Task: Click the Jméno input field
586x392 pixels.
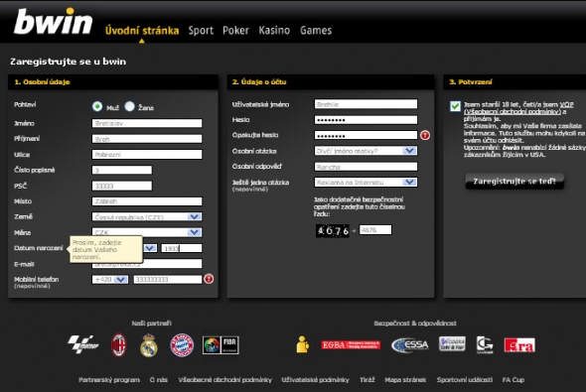Action: 147,123
